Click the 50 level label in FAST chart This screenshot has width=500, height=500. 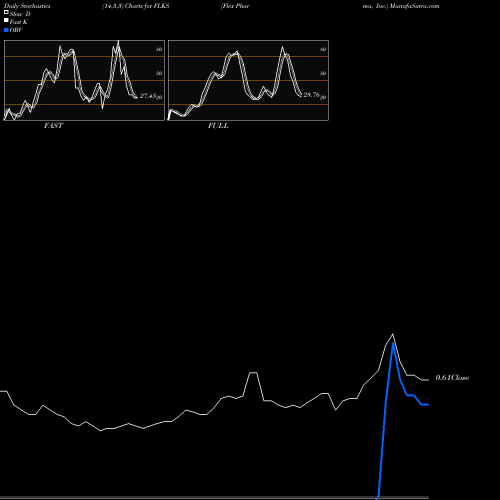[159, 73]
